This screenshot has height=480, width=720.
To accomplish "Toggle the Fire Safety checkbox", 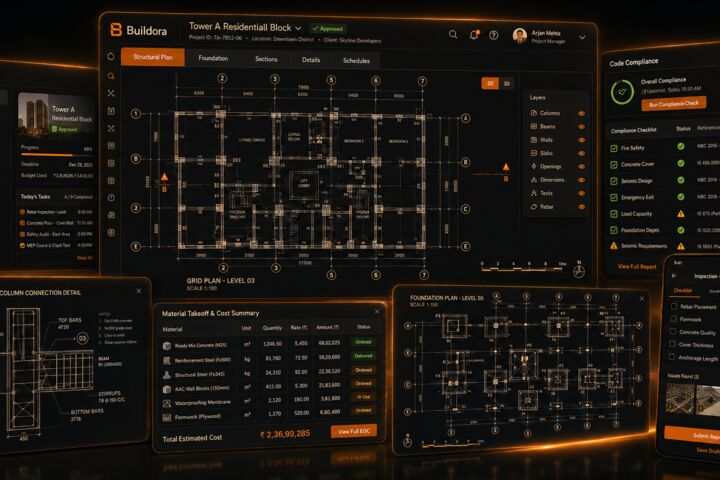I will [614, 148].
